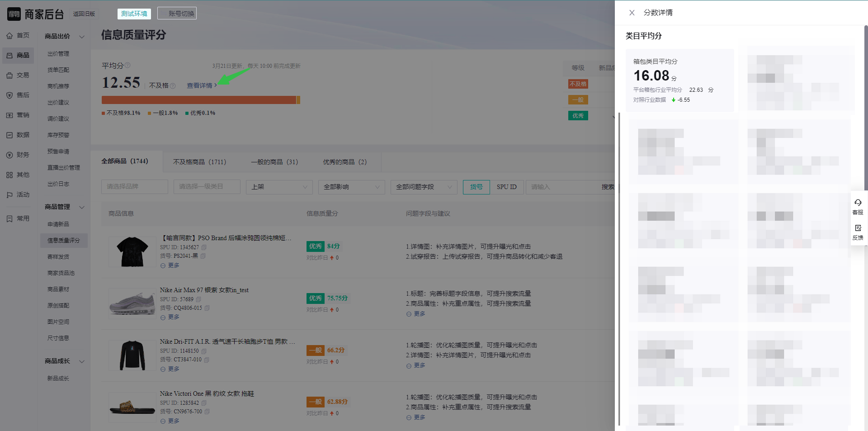Image resolution: width=868 pixels, height=431 pixels.
Task: Open the 数据 chart icon
Action: click(x=9, y=135)
